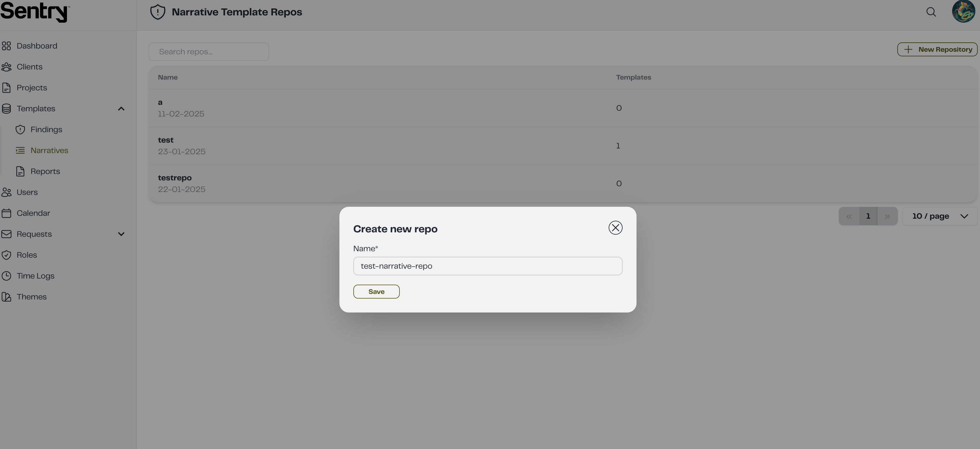Expand the Requests submenu chevron
Screen dimensions: 980x449
tap(121, 234)
